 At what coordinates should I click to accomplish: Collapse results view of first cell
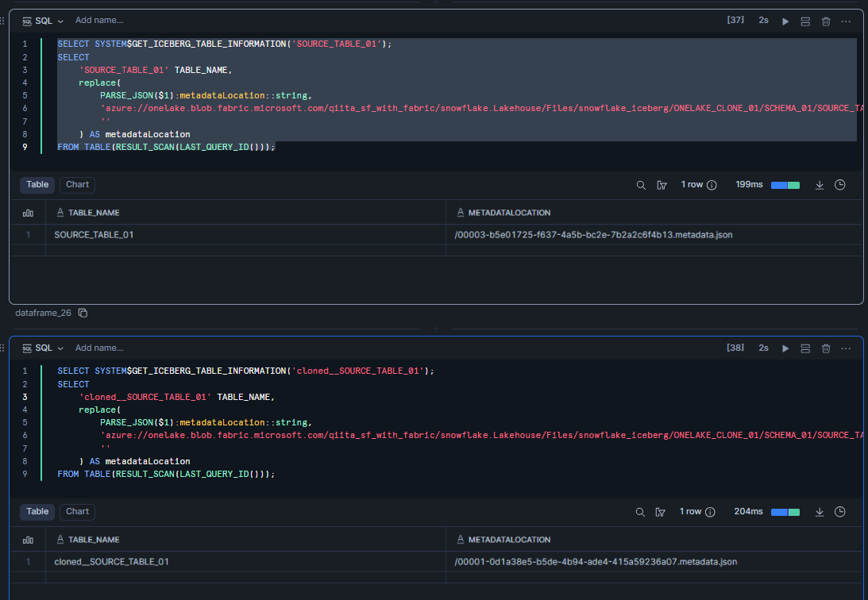805,21
